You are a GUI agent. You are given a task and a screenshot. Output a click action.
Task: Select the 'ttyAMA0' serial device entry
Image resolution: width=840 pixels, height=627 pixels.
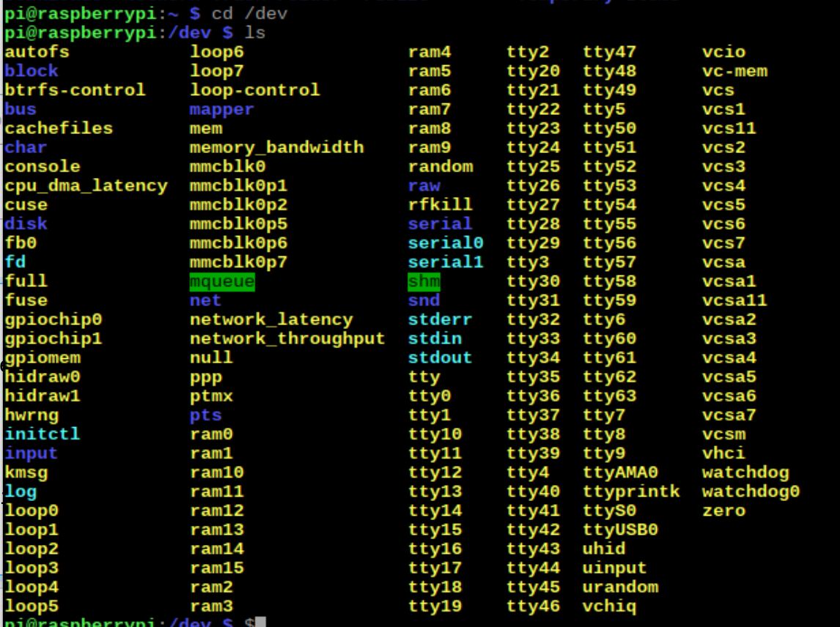tap(620, 472)
